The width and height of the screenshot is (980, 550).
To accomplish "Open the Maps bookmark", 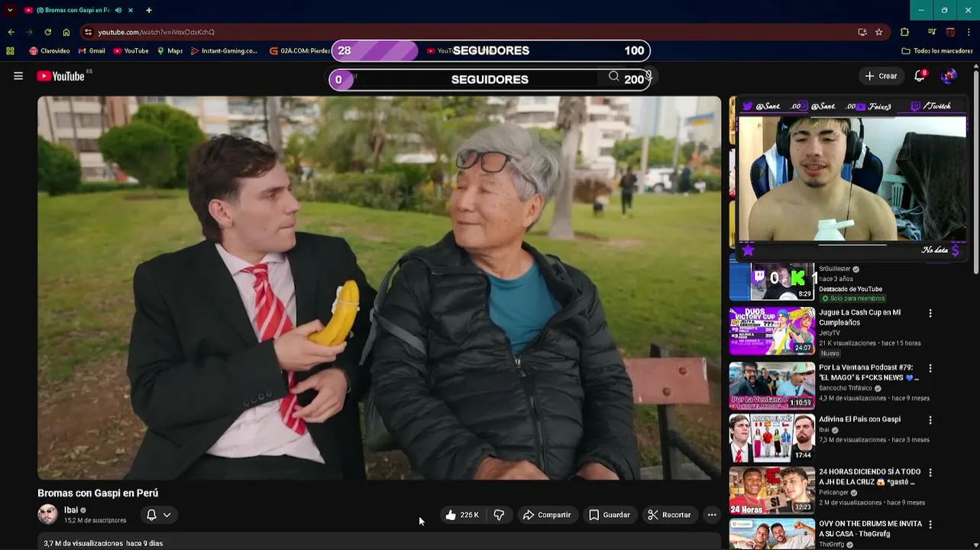I will click(x=170, y=51).
